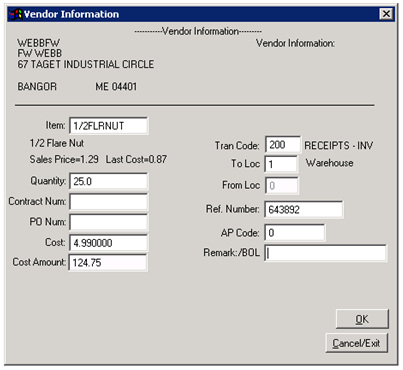Screen dimensions: 403x370
Task: Click the PO Num: label
Action: (x=48, y=222)
